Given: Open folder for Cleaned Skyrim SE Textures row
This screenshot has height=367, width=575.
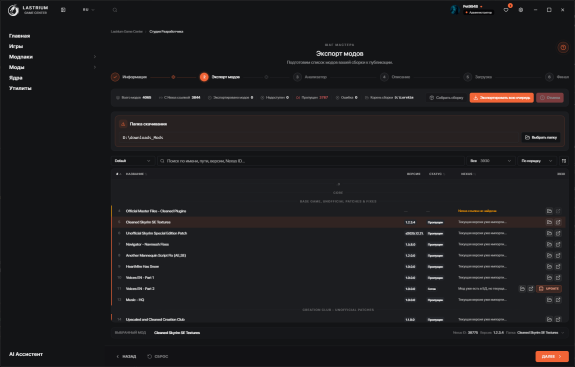Looking at the screenshot, I should pyautogui.click(x=549, y=222).
